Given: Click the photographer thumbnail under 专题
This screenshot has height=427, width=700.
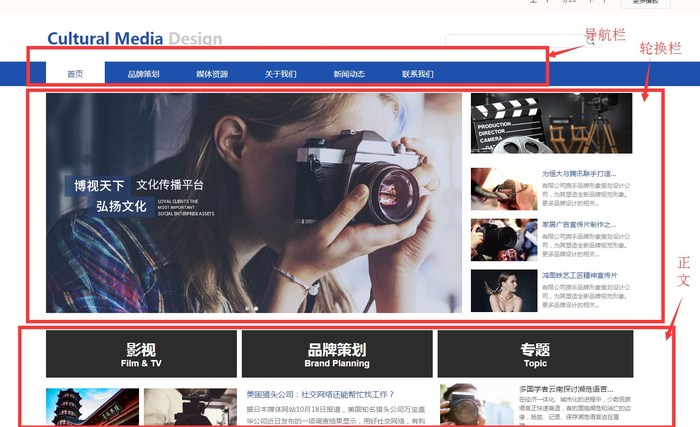Looking at the screenshot, I should (x=477, y=405).
